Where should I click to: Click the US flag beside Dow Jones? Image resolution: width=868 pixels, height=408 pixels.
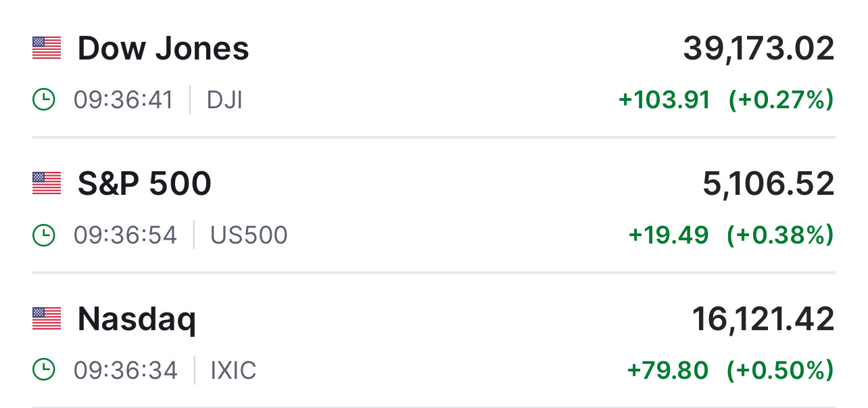(x=47, y=49)
